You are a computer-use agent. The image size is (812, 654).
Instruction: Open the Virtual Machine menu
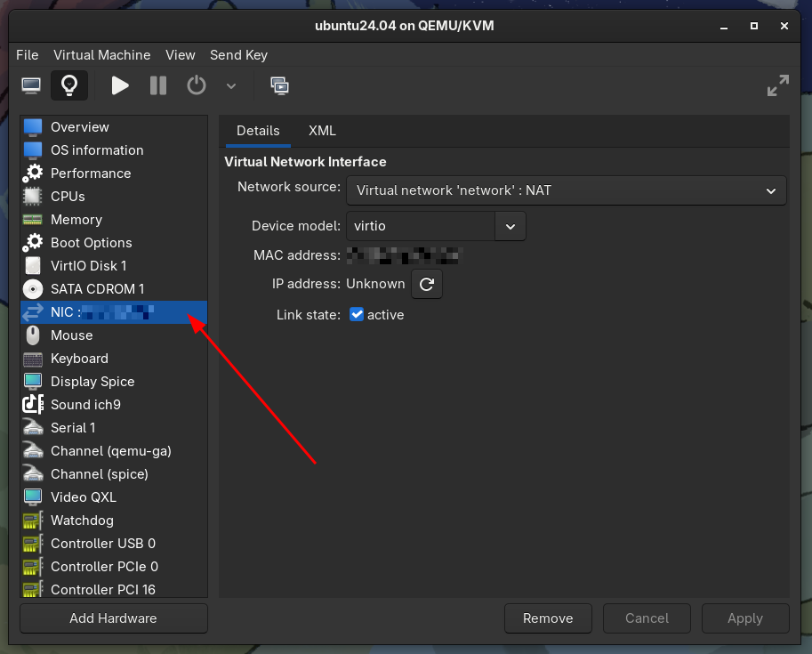[x=101, y=54]
